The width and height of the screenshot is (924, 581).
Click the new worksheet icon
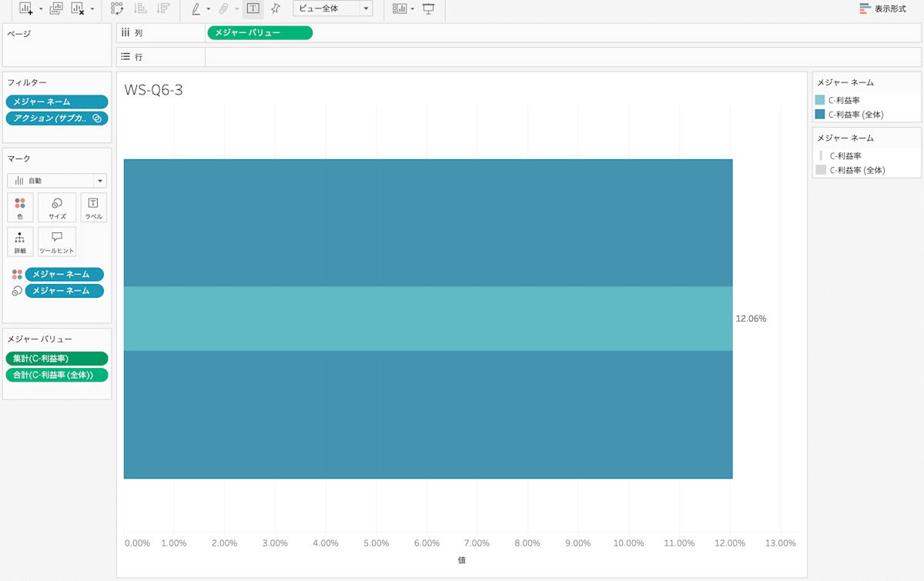26,8
